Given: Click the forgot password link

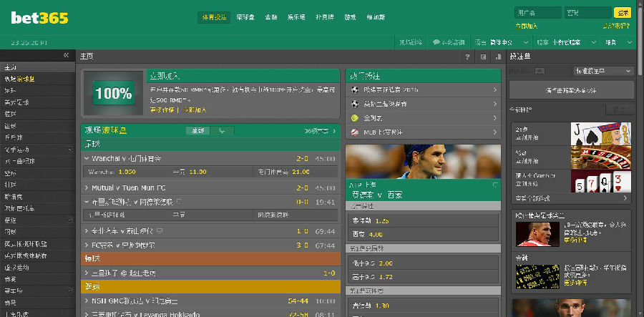Looking at the screenshot, I should click(616, 26).
